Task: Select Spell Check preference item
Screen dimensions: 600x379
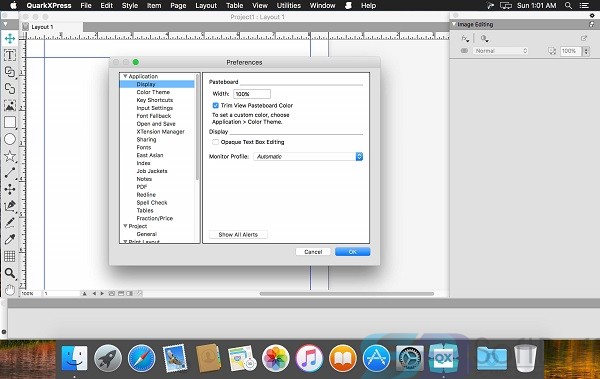Action: click(152, 203)
